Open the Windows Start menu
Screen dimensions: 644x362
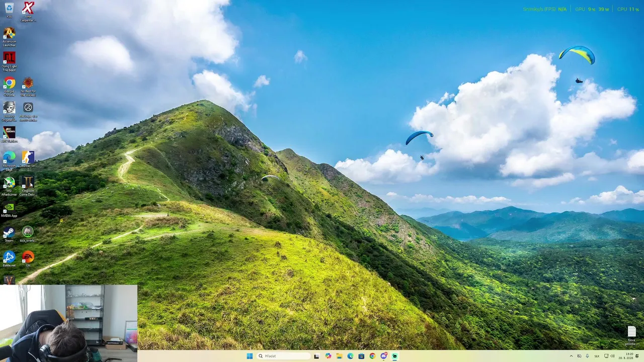click(x=250, y=356)
